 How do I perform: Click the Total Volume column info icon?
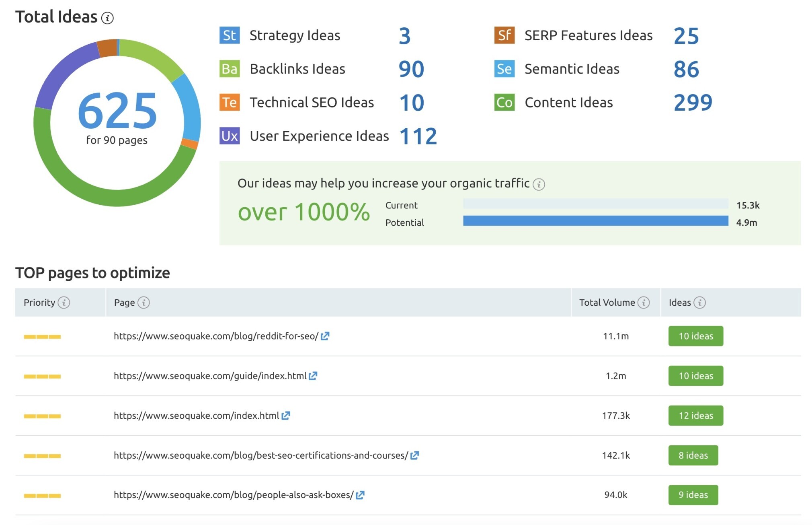[x=644, y=303]
